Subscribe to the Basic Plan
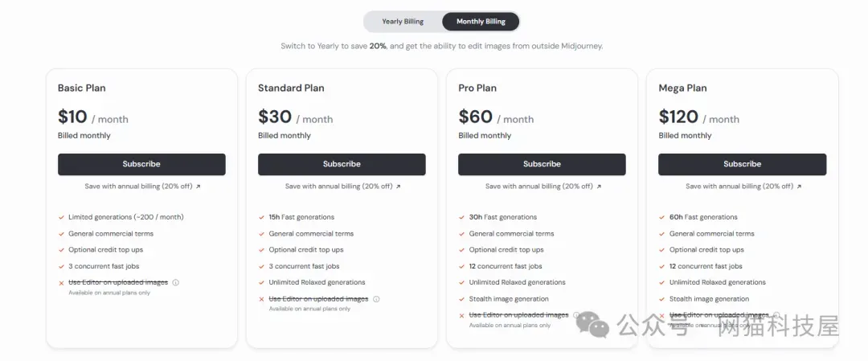The height and width of the screenshot is (361, 868). point(141,164)
